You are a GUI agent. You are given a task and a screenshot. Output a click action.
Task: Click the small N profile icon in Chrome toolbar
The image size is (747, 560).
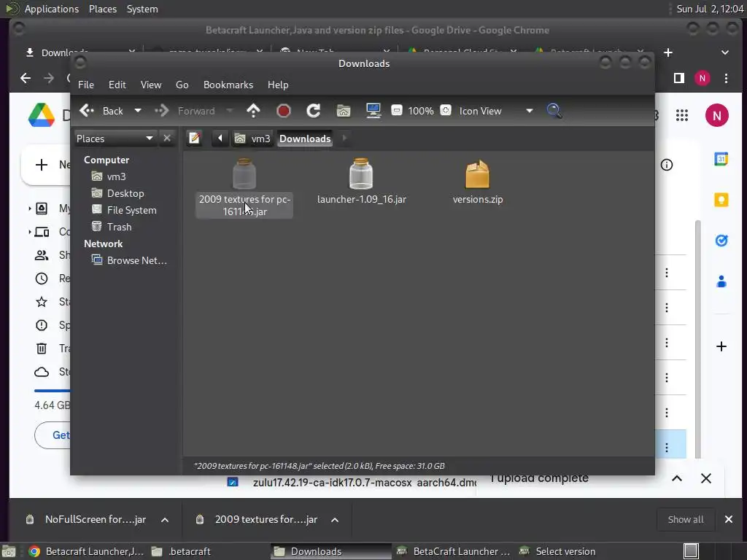pyautogui.click(x=703, y=78)
